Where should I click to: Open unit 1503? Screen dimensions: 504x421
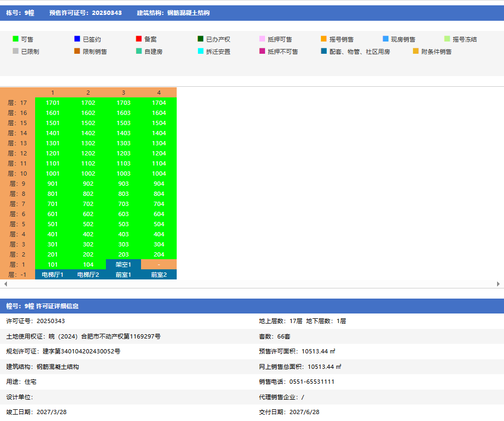pos(123,123)
